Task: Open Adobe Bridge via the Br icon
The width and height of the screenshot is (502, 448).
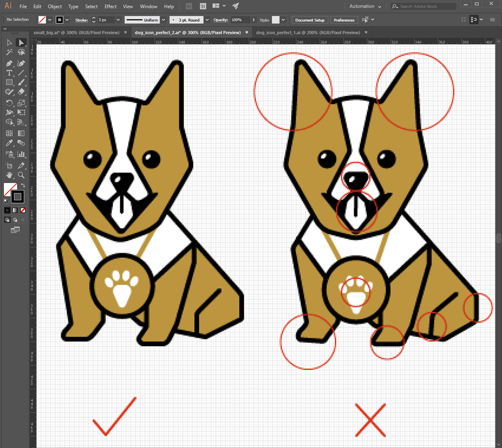Action: click(x=188, y=7)
